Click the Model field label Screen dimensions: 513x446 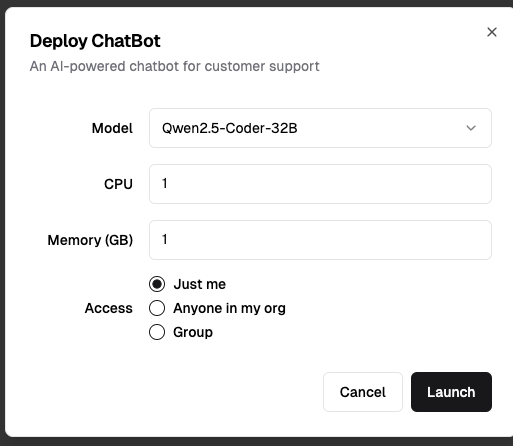[112, 128]
